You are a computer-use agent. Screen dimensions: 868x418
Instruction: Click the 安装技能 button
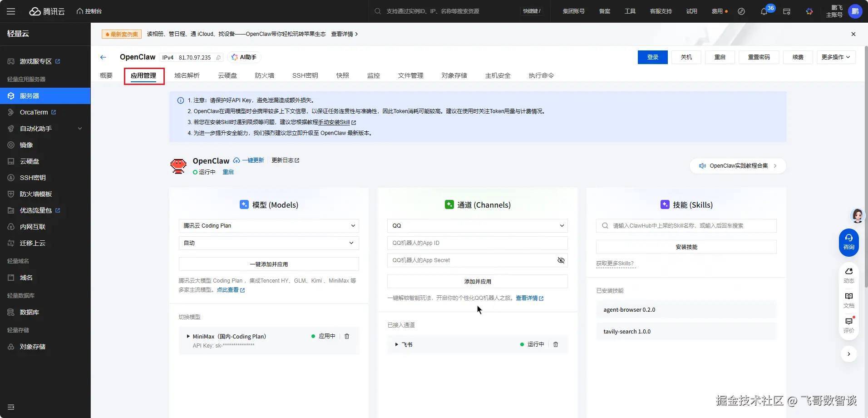[x=686, y=247]
